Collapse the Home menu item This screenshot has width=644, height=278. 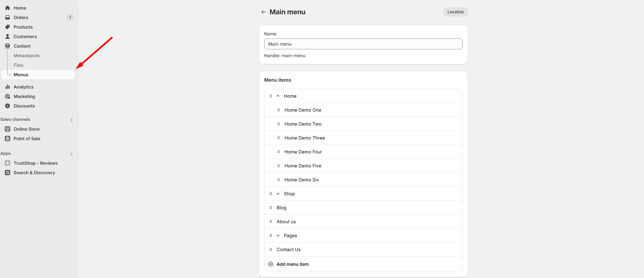click(x=278, y=96)
